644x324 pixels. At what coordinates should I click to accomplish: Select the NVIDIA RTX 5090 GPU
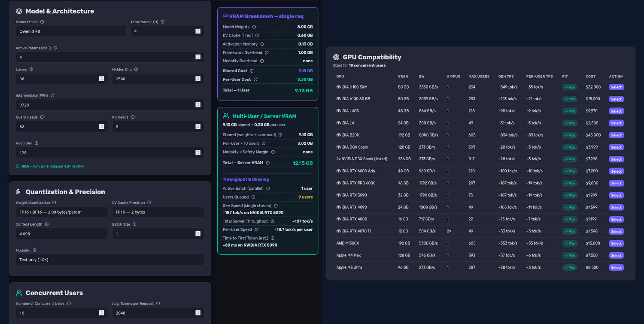click(x=616, y=196)
